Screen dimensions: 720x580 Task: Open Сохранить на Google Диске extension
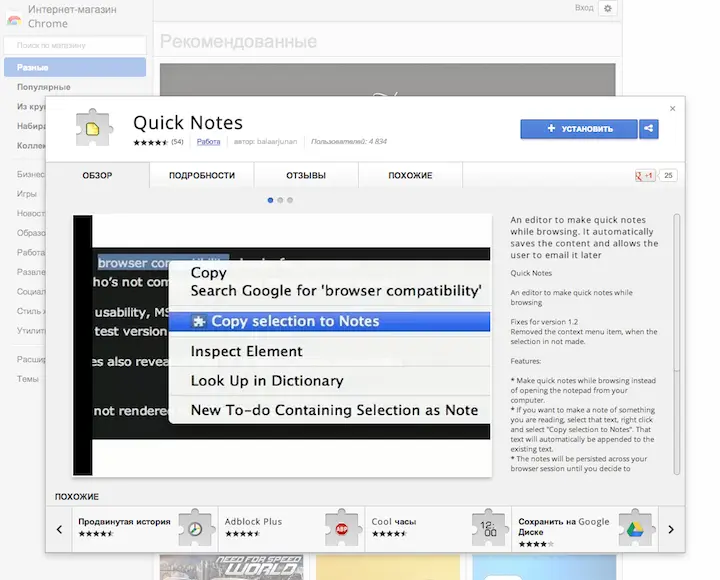(585, 529)
